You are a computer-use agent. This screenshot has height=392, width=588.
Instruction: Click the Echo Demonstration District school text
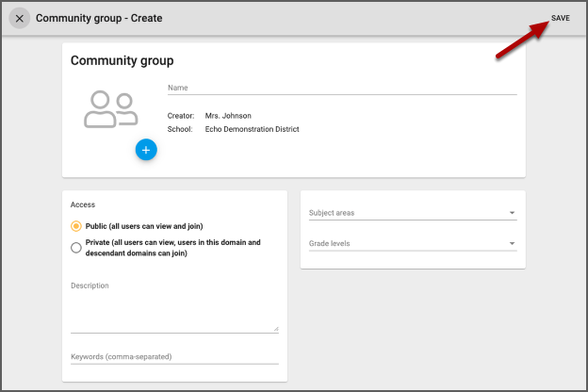point(252,129)
